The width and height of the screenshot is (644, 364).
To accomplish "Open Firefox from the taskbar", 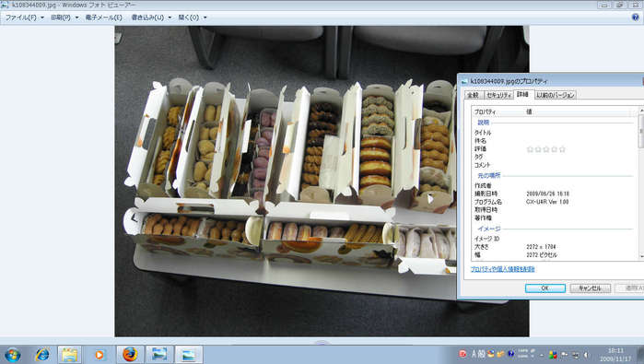I will point(130,355).
